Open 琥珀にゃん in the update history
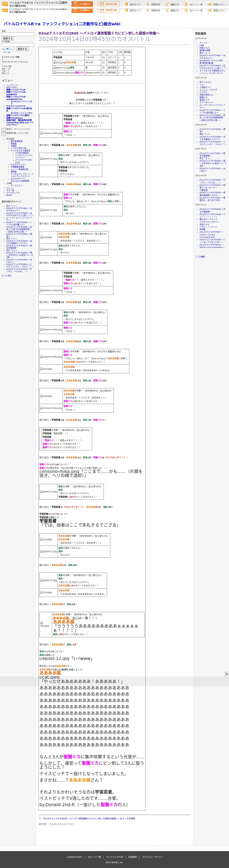Viewport: 229px width, 868px height. 204,224
